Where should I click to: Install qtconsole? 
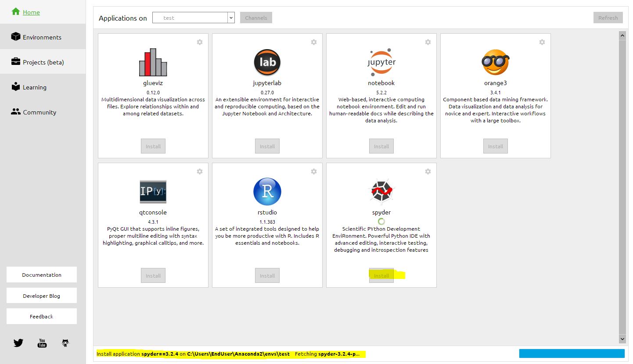[x=153, y=275]
